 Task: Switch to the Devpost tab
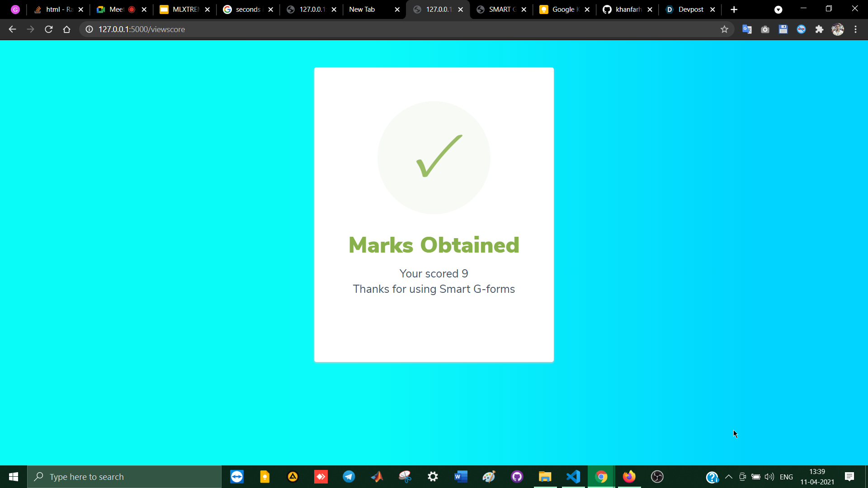point(690,9)
